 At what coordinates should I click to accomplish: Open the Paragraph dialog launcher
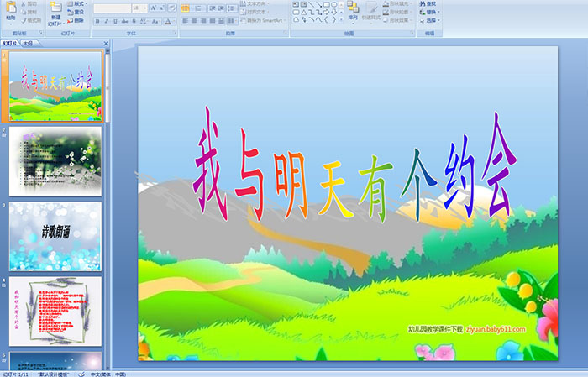286,34
